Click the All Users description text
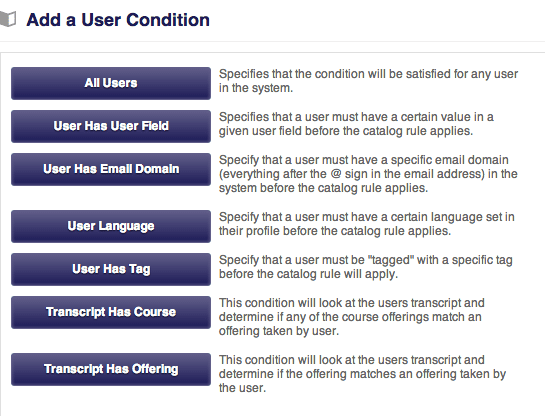Viewport: 545px width, 416px height. click(x=368, y=81)
